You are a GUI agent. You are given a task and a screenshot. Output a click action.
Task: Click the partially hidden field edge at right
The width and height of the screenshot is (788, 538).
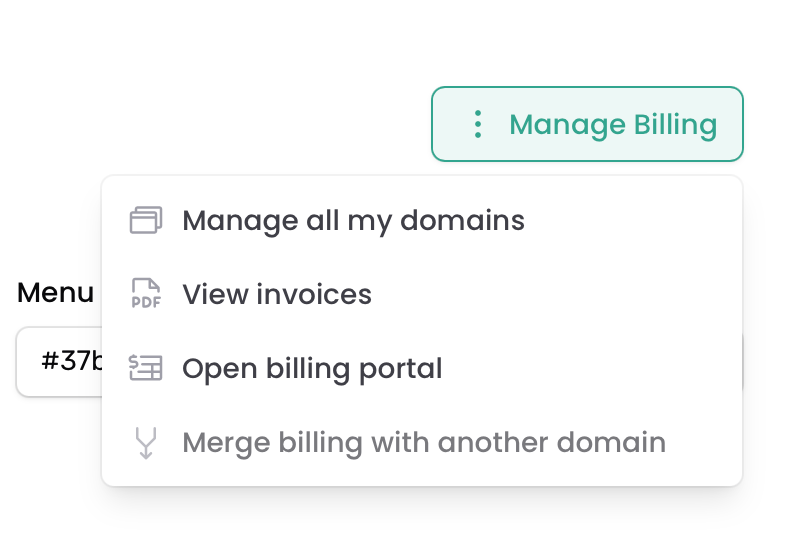point(743,362)
